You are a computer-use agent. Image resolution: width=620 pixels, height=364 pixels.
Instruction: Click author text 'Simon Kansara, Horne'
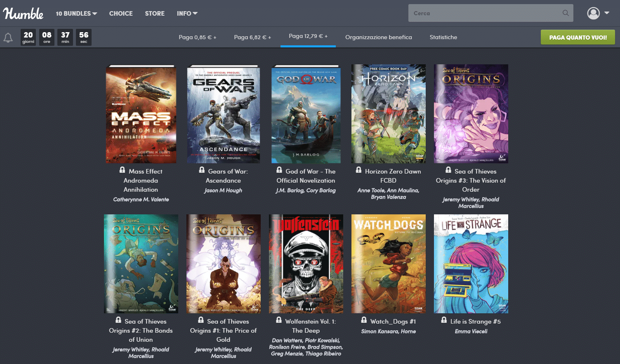(x=389, y=331)
